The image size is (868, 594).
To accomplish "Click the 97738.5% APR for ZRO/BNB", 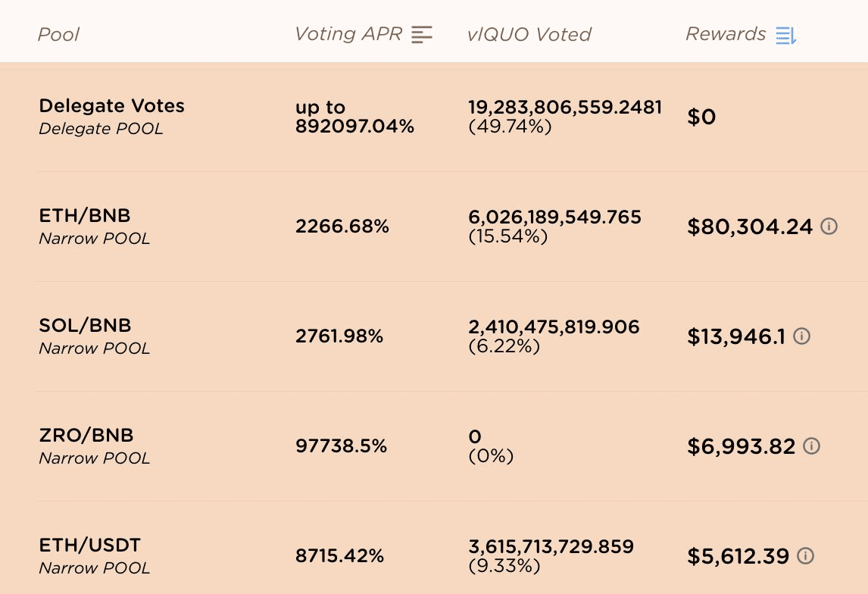I will (341, 446).
